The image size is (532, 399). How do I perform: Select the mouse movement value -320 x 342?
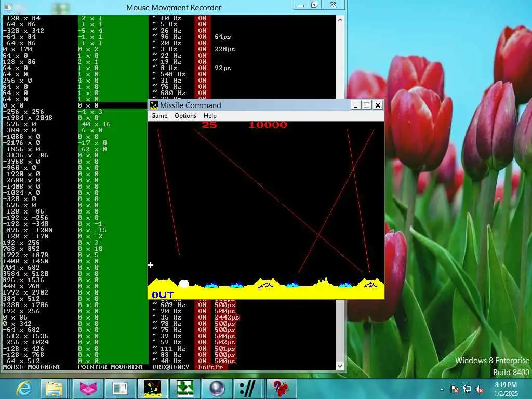pos(23,31)
